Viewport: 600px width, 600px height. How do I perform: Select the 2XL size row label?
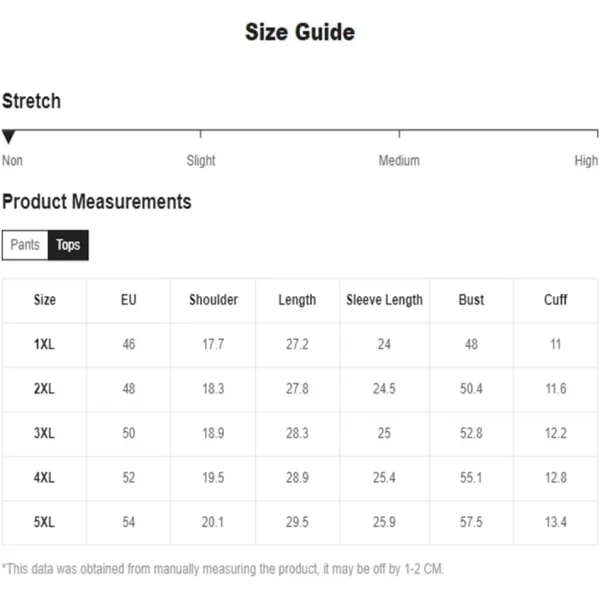44,389
